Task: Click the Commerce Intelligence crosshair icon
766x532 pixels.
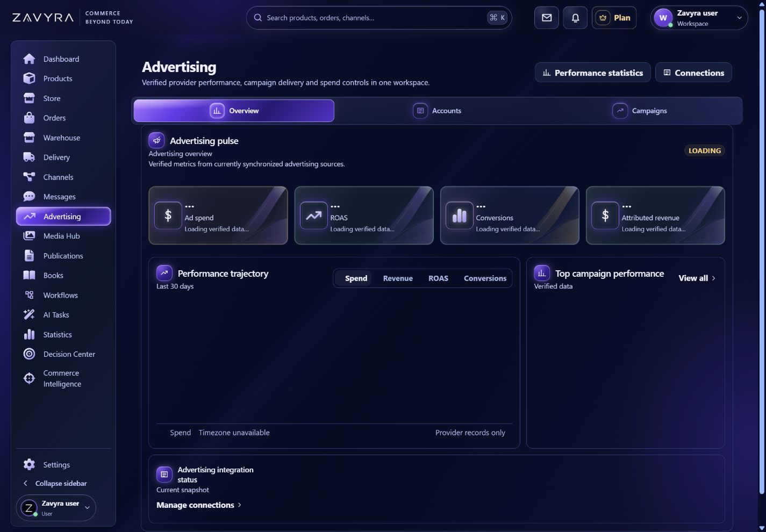Action: (x=30, y=378)
